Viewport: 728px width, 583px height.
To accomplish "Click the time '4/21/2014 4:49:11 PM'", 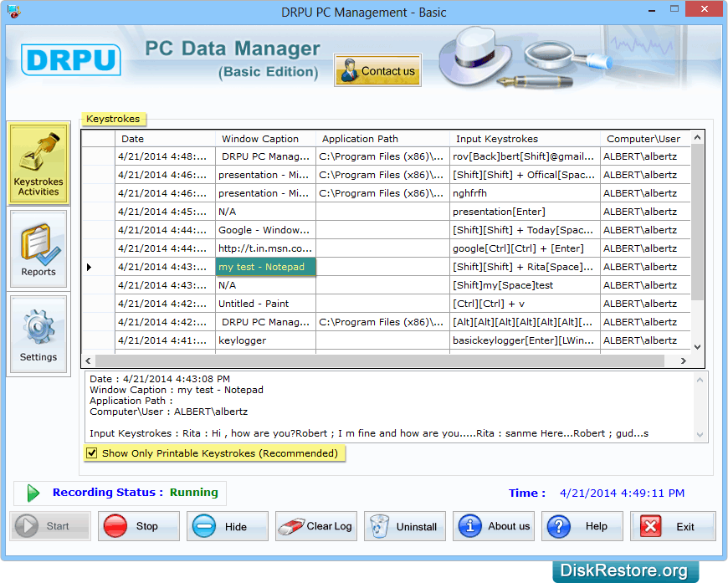I will tap(622, 493).
